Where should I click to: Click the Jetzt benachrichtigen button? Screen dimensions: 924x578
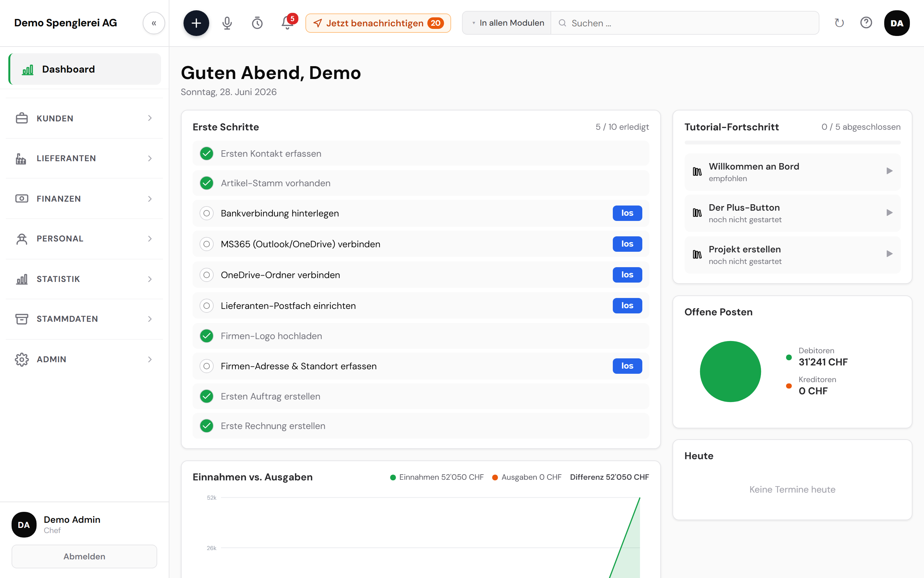click(x=378, y=23)
